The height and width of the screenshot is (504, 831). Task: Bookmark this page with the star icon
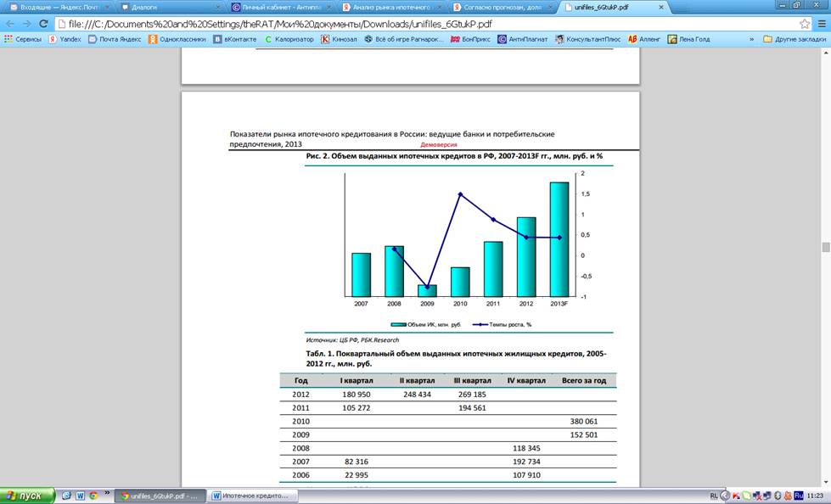click(805, 24)
